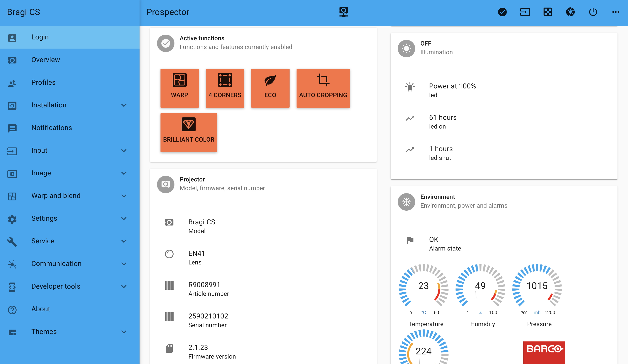Image resolution: width=628 pixels, height=364 pixels.
Task: Click the Bragi CS Model row
Action: 263,226
